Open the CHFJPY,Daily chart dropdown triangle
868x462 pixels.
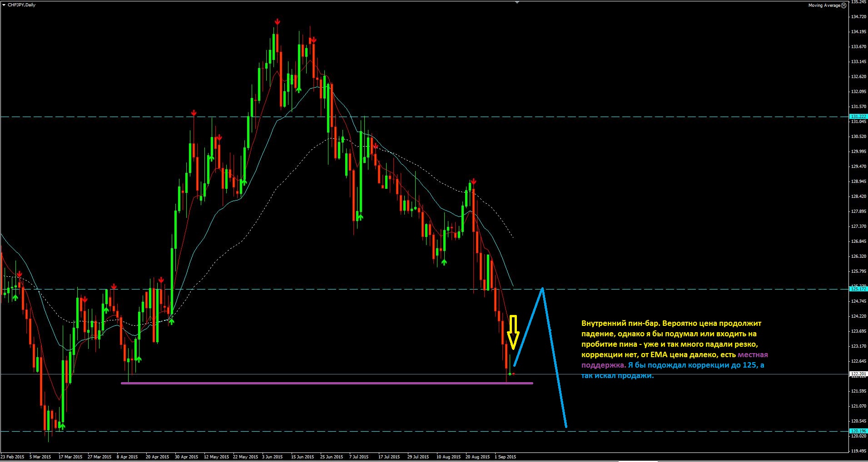point(4,5)
